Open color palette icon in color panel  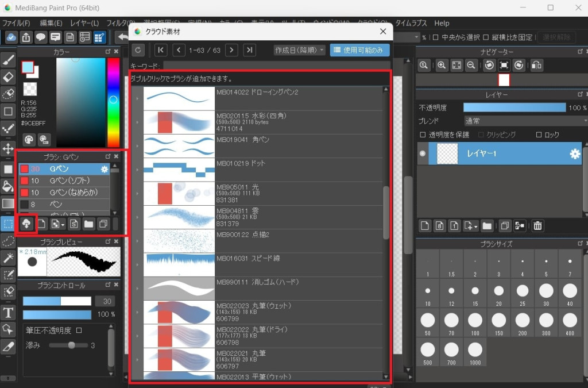click(x=29, y=140)
